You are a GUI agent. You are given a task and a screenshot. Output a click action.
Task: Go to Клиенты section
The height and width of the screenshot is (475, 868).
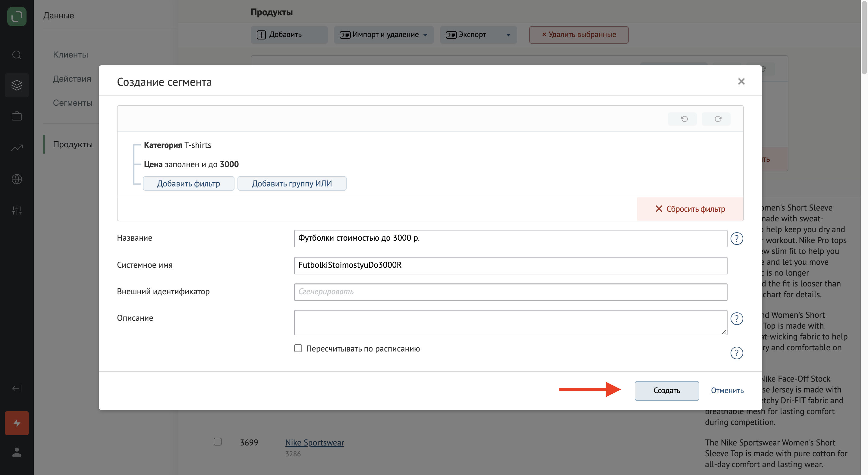[71, 55]
